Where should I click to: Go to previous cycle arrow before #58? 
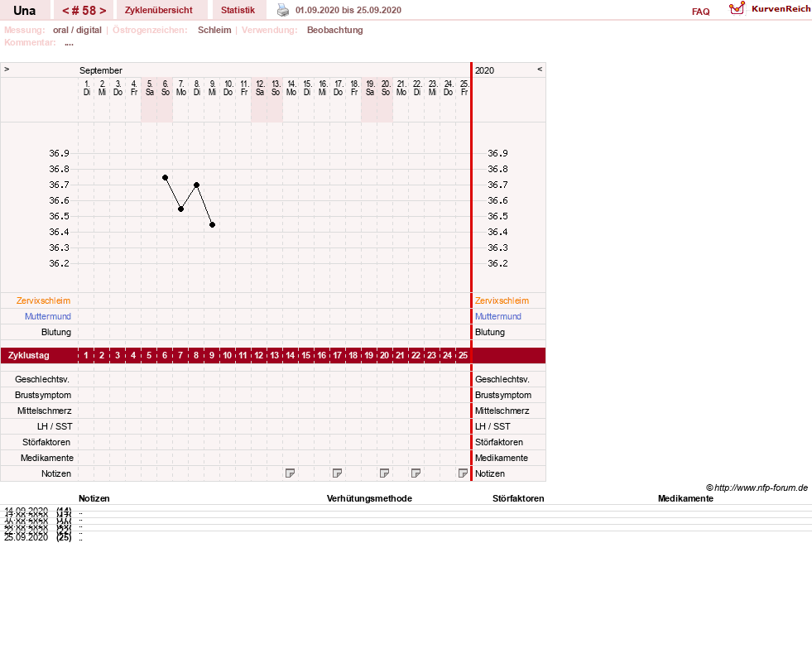tap(65, 11)
